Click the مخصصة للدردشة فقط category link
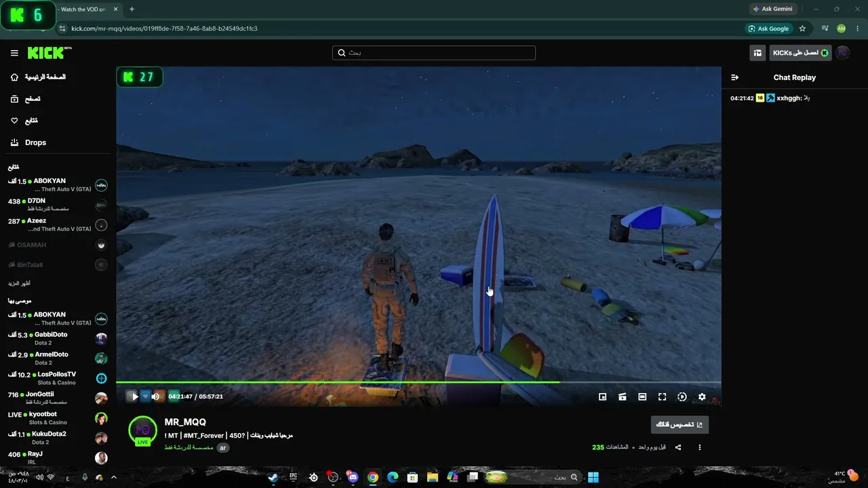The height and width of the screenshot is (488, 868). pos(189,448)
